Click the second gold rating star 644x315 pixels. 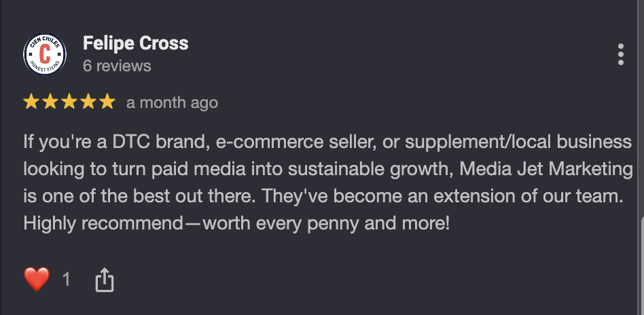[x=50, y=101]
